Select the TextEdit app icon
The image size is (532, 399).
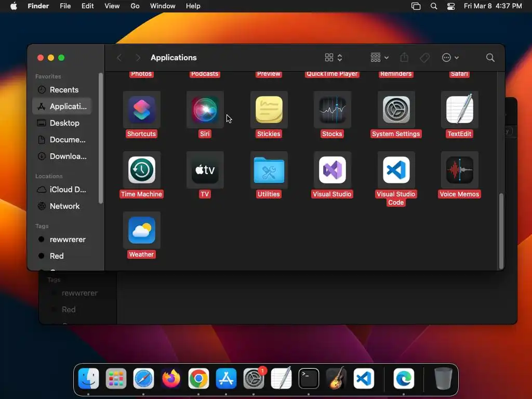(459, 110)
